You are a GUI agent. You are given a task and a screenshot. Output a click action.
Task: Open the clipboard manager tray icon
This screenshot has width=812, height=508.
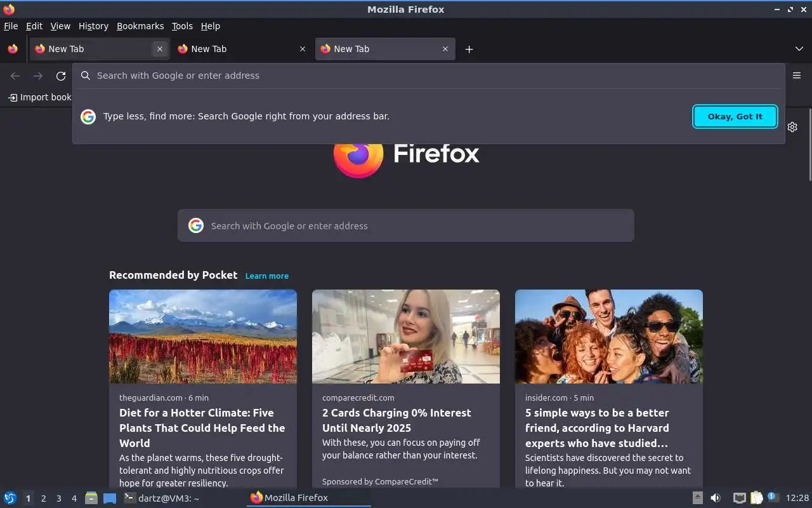756,498
